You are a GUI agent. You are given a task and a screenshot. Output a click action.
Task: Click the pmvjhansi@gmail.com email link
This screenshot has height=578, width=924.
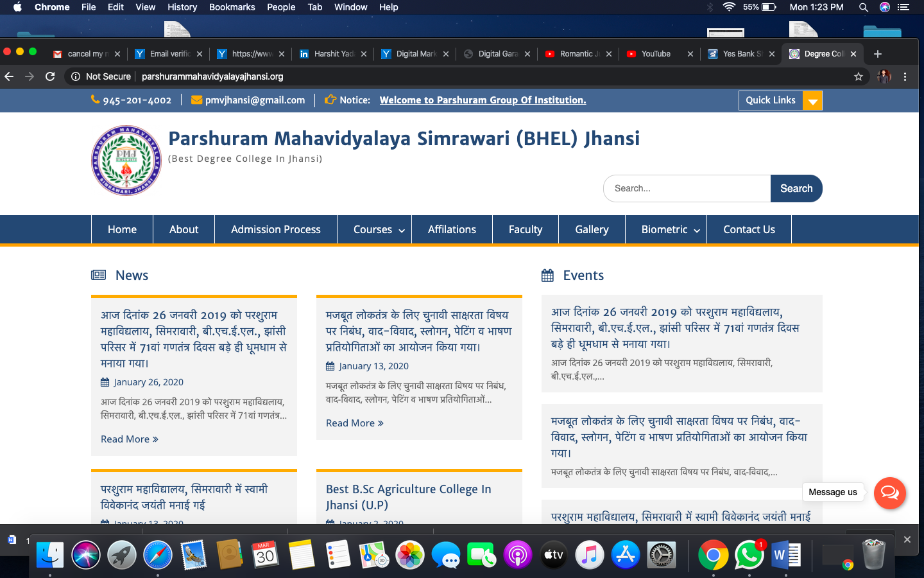255,100
